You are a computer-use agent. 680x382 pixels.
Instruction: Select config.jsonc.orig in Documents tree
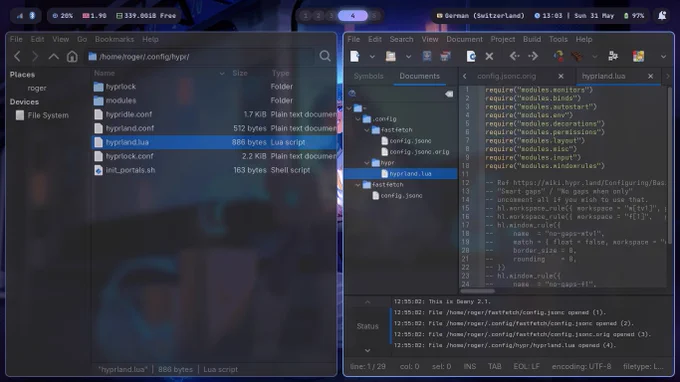(419, 152)
